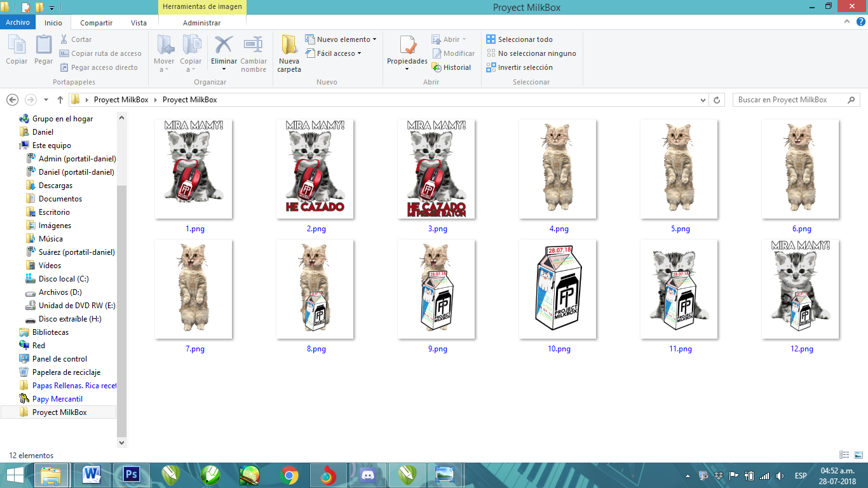Switch to details view icon in status bar
The width and height of the screenshot is (868, 488).
[844, 455]
